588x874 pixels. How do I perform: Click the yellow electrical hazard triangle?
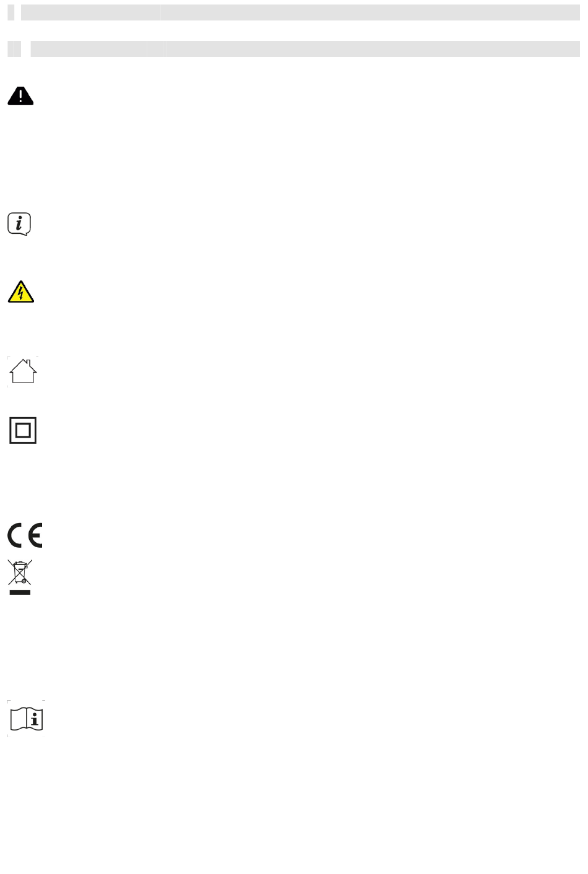pyautogui.click(x=21, y=292)
